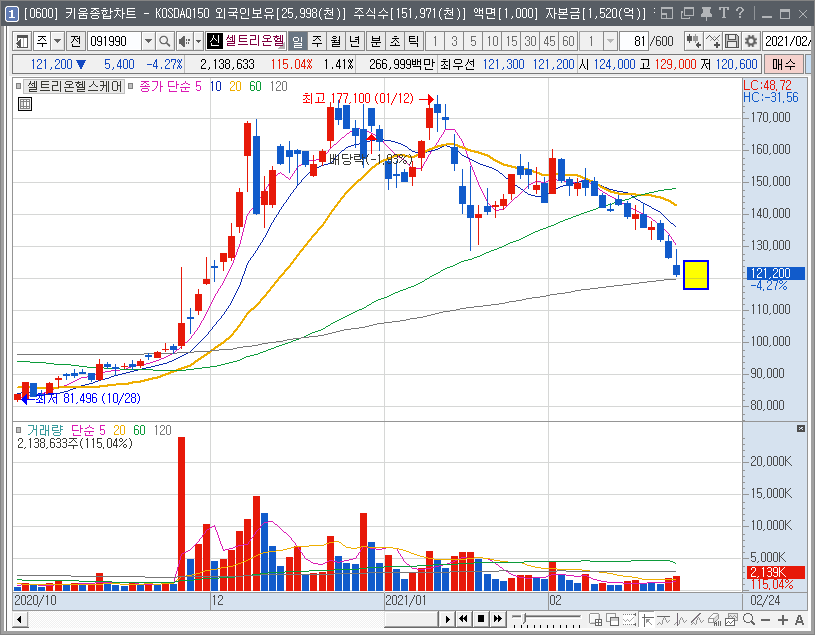Select the 분 minute period button
This screenshot has height=635, width=815.
pos(375,41)
